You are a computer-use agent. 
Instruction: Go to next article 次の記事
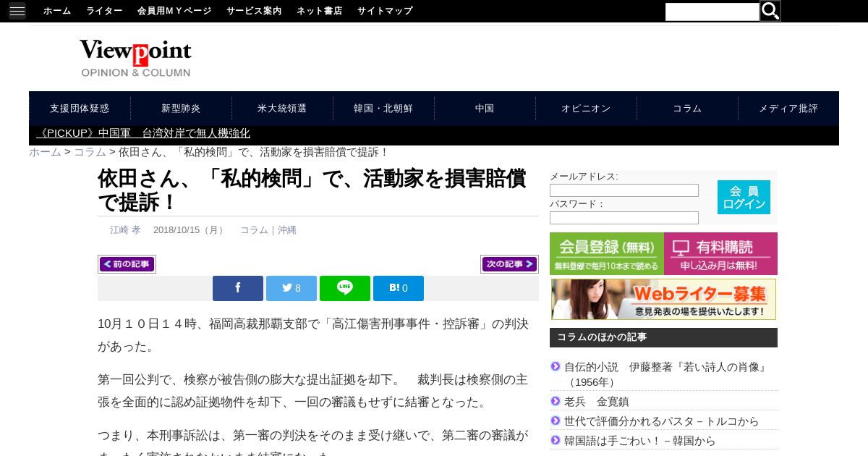click(x=509, y=264)
